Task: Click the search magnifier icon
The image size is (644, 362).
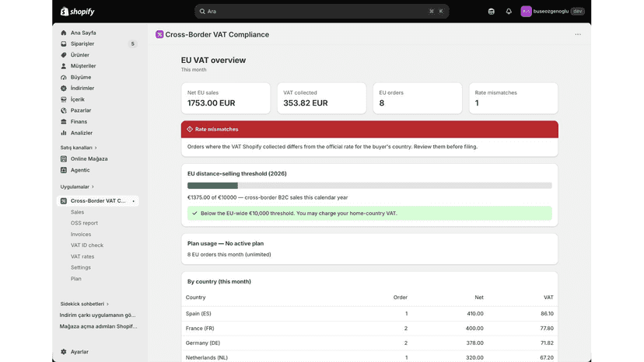Action: [x=202, y=12]
